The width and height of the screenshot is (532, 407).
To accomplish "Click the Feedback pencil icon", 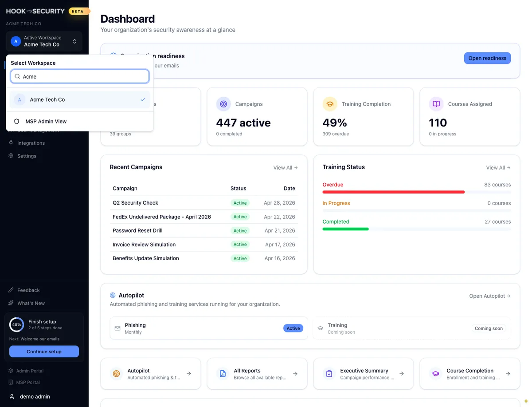I will [11, 290].
